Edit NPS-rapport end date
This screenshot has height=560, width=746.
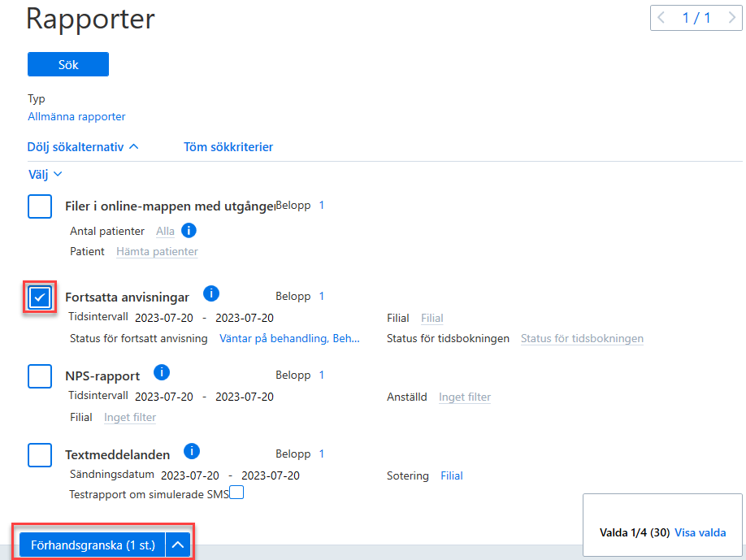[245, 397]
